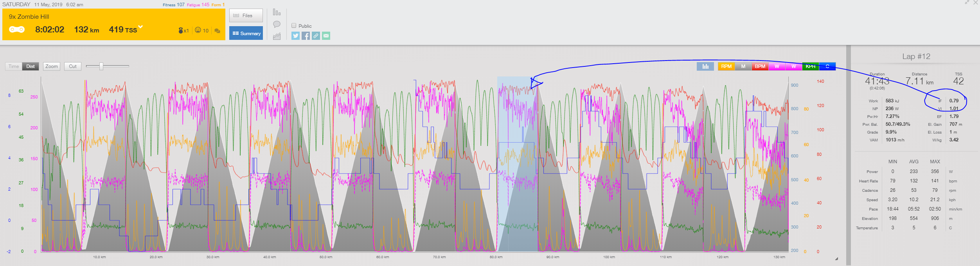Screen dimensions: 980x266
Task: Click the 80.0 km axis label
Action: 496,257
